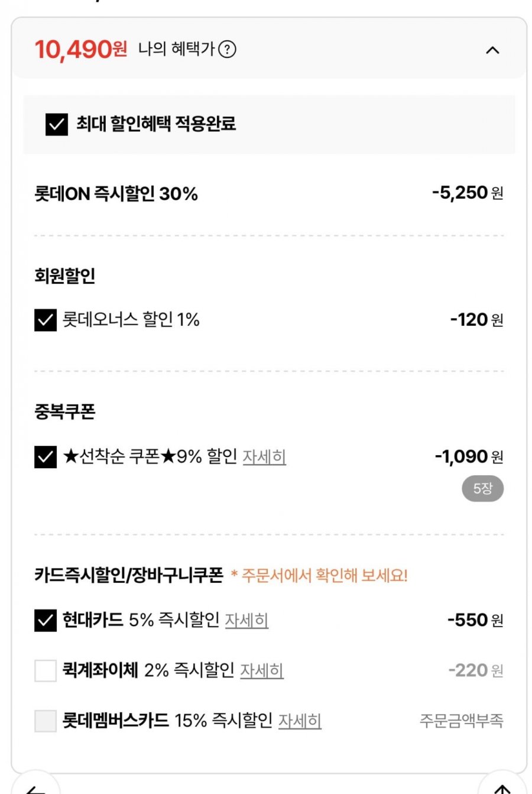The image size is (532, 794).
Task: Uncheck 롯데오너스 할인 1% checkbox
Action: pyautogui.click(x=46, y=320)
